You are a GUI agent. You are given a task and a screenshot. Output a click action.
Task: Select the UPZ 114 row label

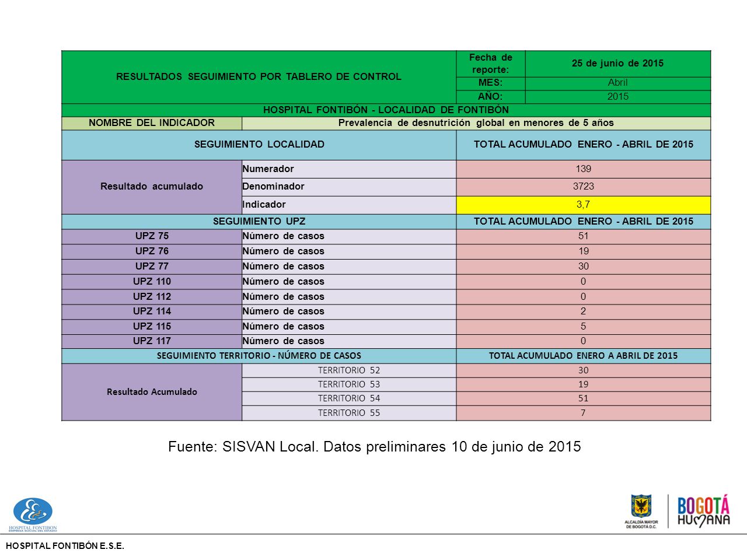tap(152, 311)
